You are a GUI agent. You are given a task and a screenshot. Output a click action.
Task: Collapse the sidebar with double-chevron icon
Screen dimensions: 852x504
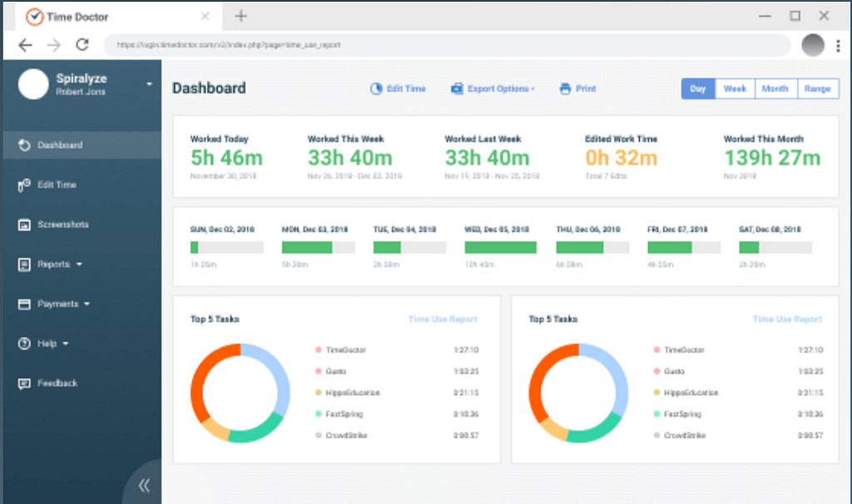144,485
